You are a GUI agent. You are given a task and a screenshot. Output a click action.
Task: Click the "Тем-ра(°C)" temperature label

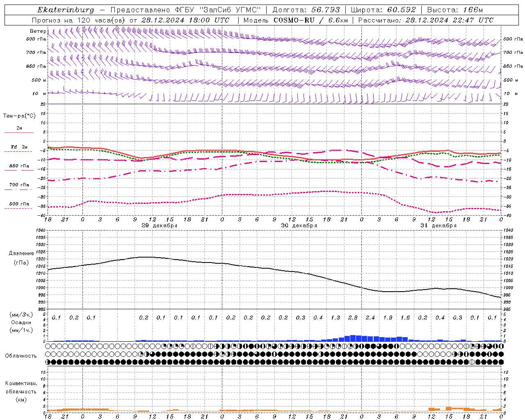19,116
